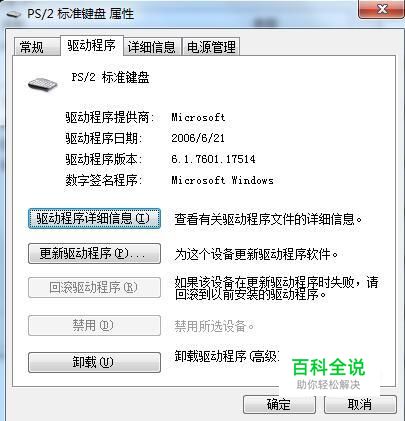Close the keyboard properties dialog with X

click(x=381, y=9)
